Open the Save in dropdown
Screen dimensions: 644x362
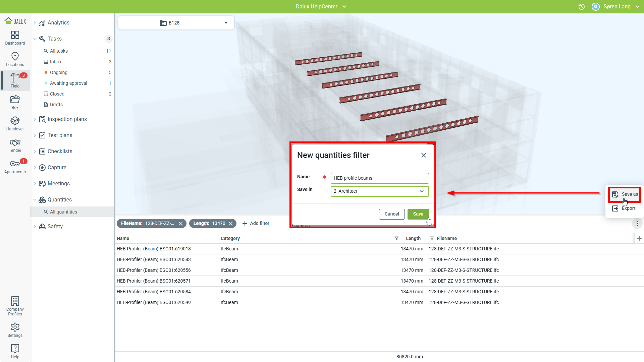pos(380,191)
